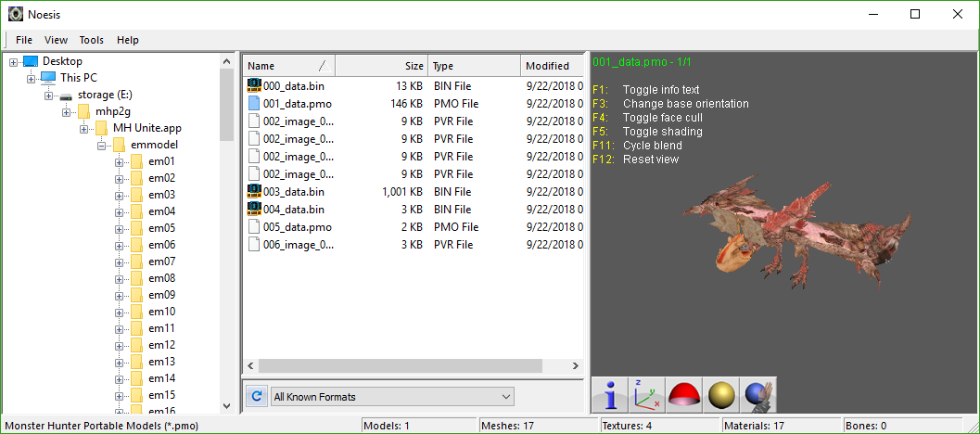Click file list horizontal scroll right arrow

tap(576, 365)
